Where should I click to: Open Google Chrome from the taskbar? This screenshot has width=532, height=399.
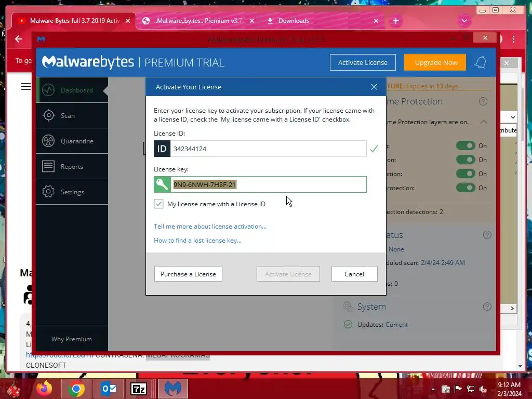pyautogui.click(x=76, y=389)
